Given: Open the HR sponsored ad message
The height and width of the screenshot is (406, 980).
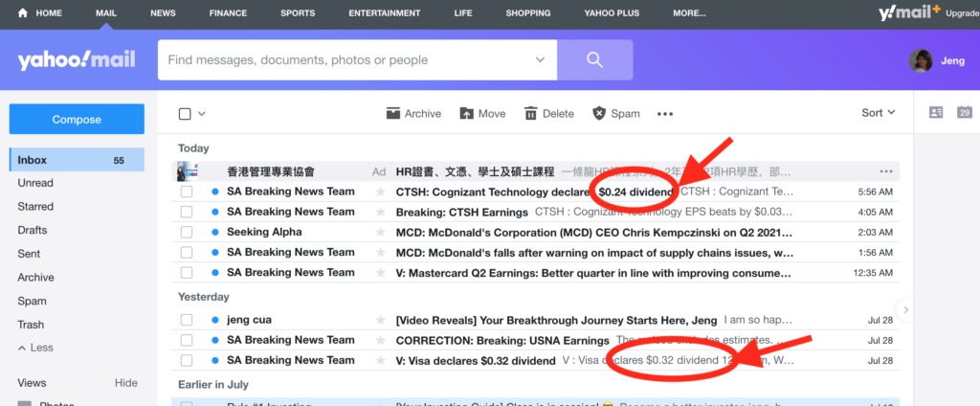Looking at the screenshot, I should pyautogui.click(x=536, y=171).
